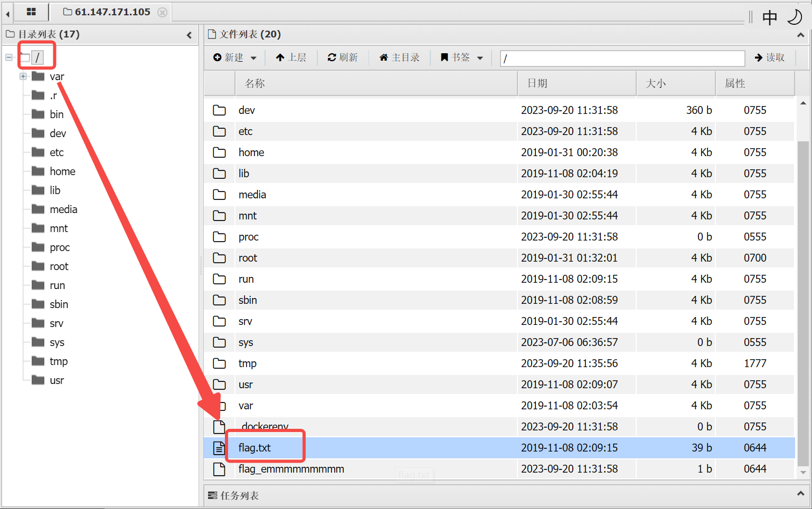Click file icon of flag_emmmmmmmmm
This screenshot has width=812, height=509.
(219, 469)
